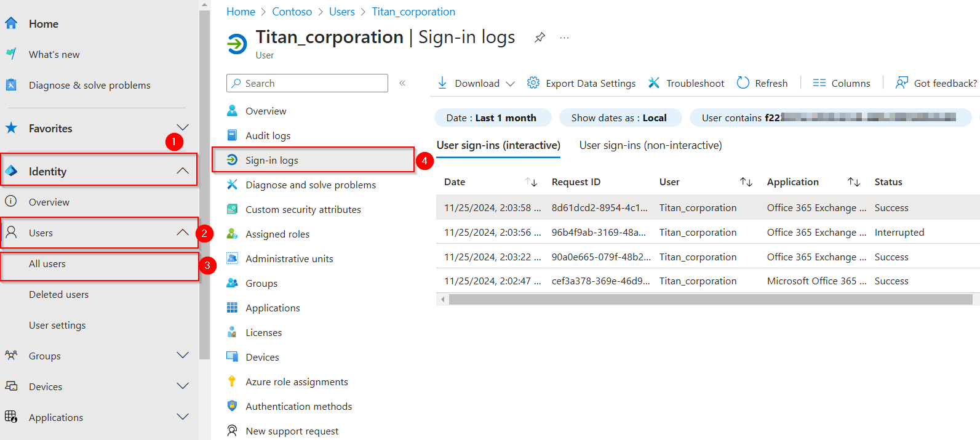
Task: Click the Custom security attributes icon
Action: 232,209
